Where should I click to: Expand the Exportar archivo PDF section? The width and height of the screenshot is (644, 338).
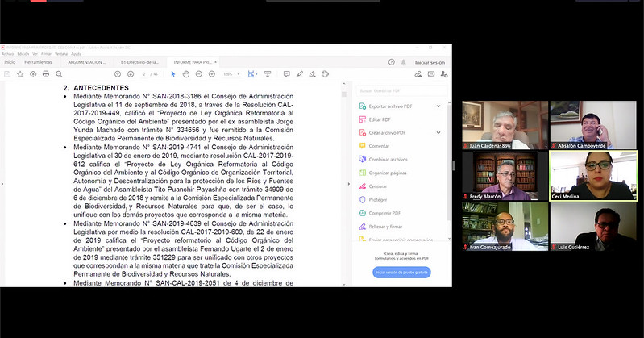pyautogui.click(x=438, y=106)
